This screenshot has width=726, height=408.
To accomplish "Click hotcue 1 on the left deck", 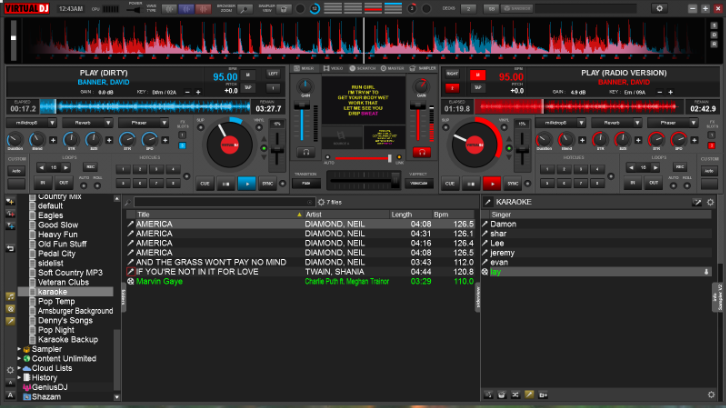I will click(123, 169).
